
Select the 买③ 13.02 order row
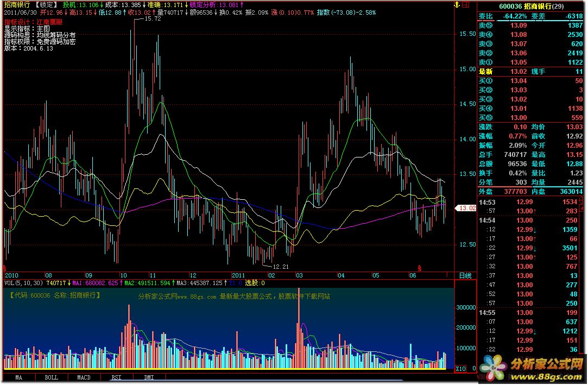(x=530, y=99)
